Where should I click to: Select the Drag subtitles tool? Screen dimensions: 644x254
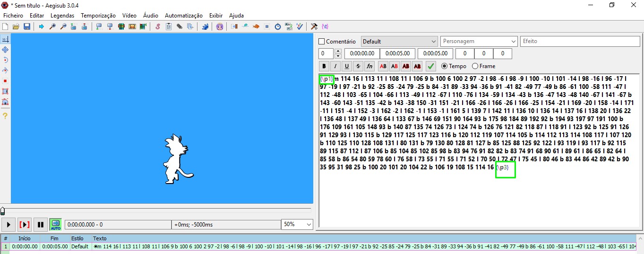point(5,49)
